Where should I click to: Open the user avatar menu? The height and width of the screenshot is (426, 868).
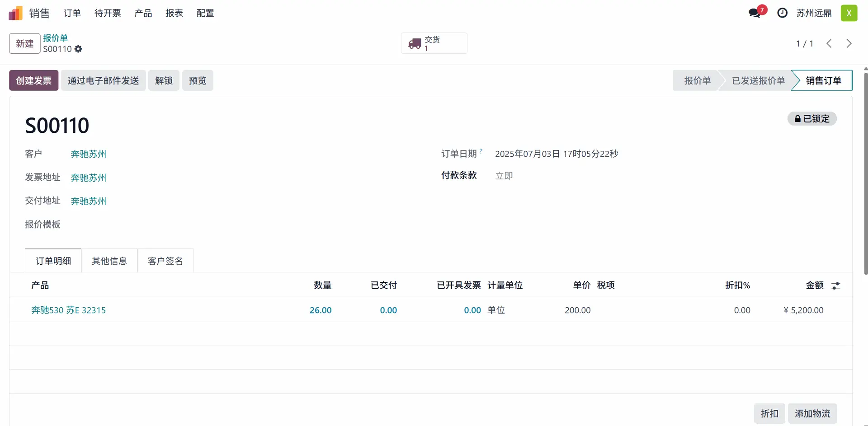point(849,13)
